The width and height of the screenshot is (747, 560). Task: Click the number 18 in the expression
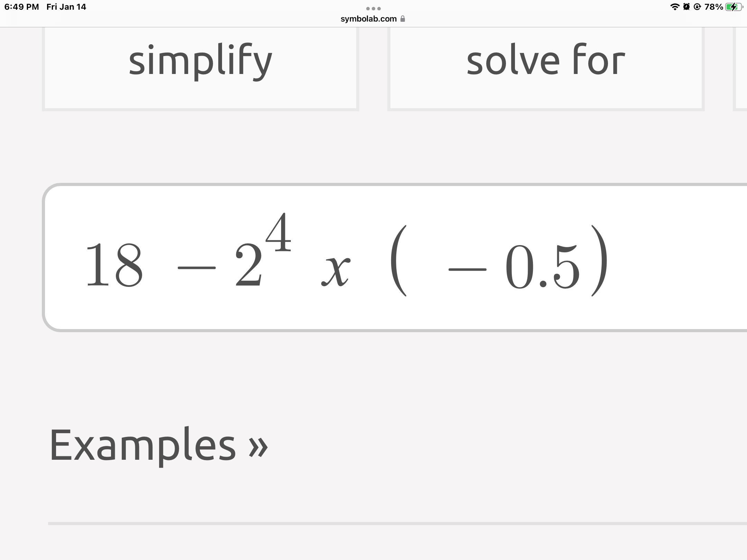pyautogui.click(x=114, y=265)
